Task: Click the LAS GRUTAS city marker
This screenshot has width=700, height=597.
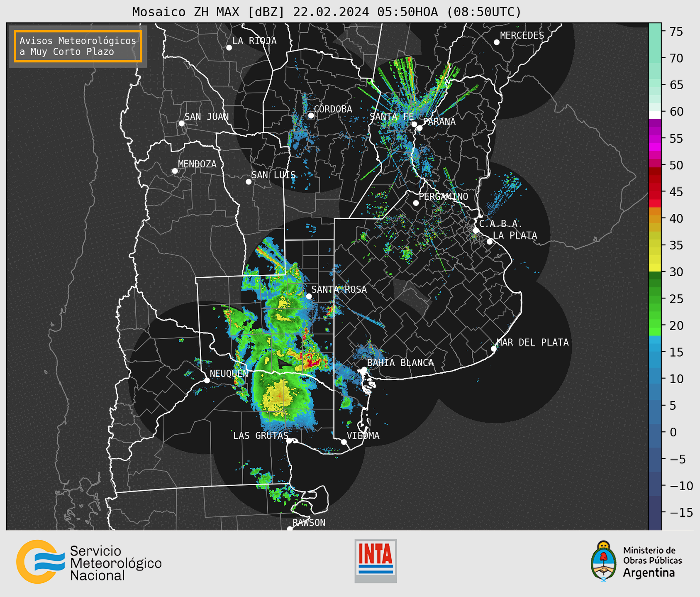Action: 289,441
